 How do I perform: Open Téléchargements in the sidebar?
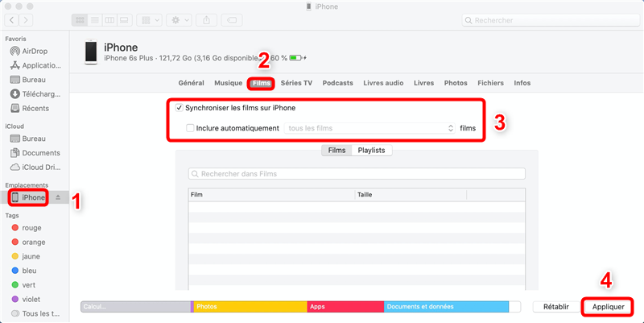tap(35, 94)
